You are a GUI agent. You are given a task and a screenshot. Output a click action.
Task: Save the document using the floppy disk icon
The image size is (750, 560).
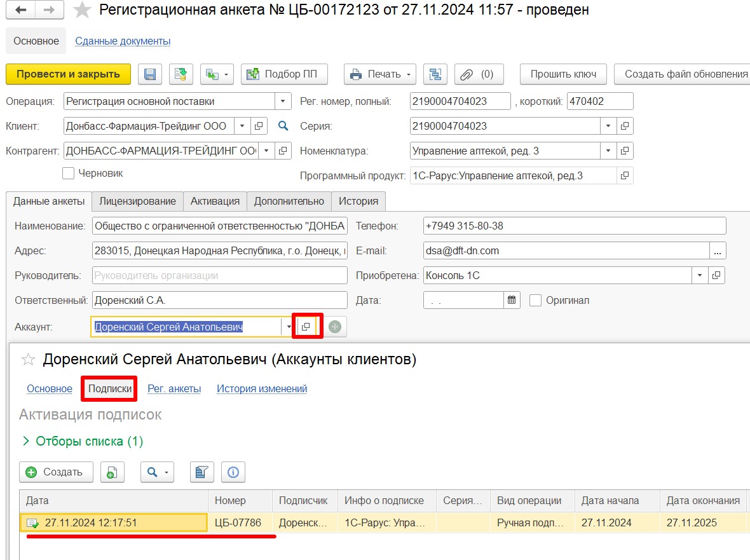(x=150, y=74)
